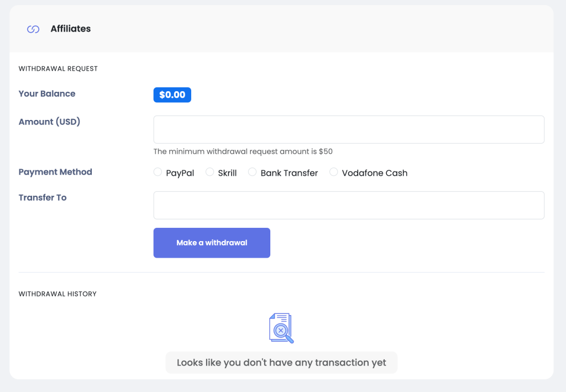Screen dimensions: 566x392
Task: Click the $0.00 balance badge
Action: click(x=172, y=95)
